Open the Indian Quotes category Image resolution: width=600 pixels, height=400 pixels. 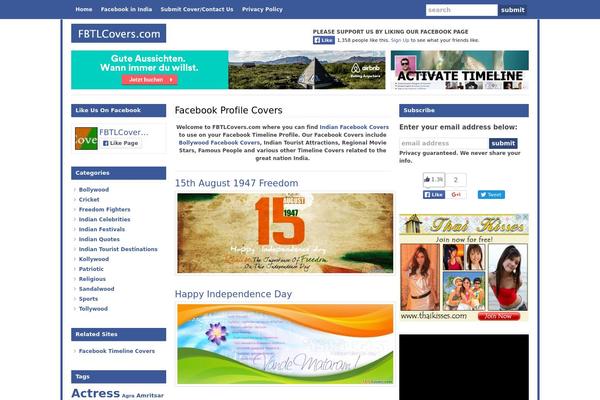click(x=99, y=240)
